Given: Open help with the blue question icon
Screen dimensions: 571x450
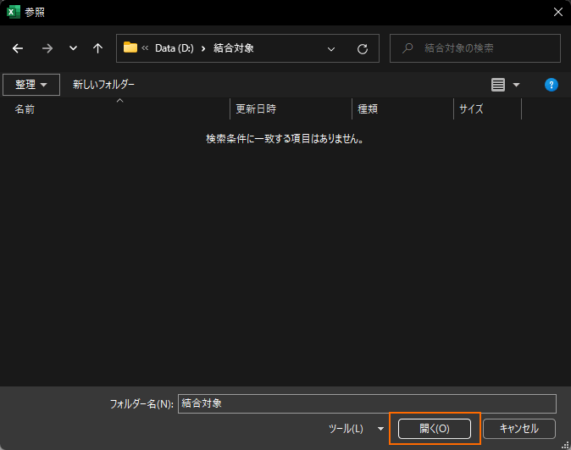Looking at the screenshot, I should [551, 85].
